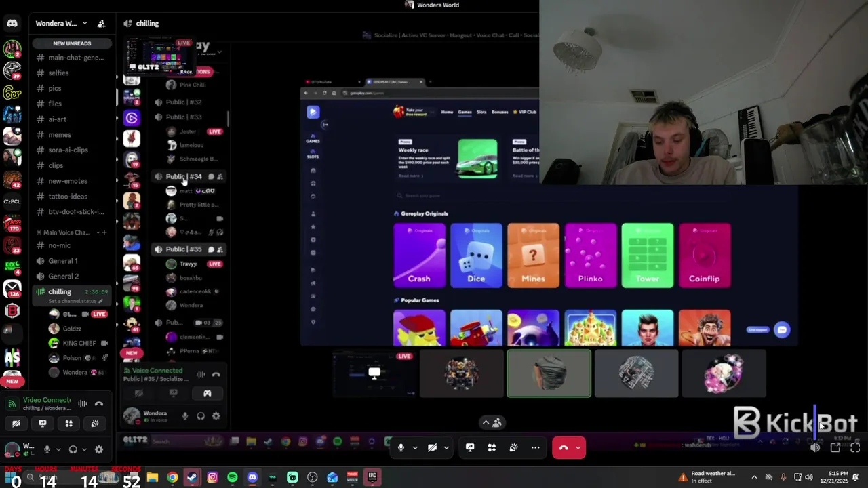Enter full screen call view
This screenshot has width=868, height=488.
coord(855,447)
